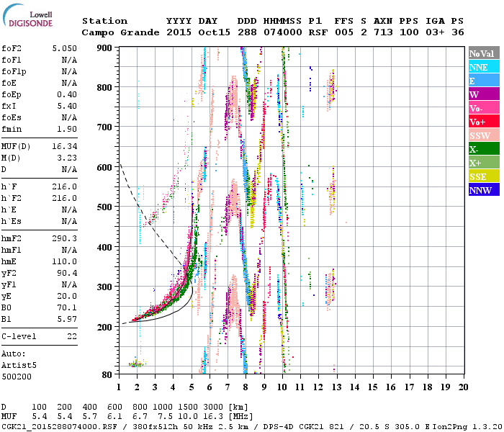The height and width of the screenshot is (432, 504).
Task: Click the time 074000 in header
Action: [283, 32]
